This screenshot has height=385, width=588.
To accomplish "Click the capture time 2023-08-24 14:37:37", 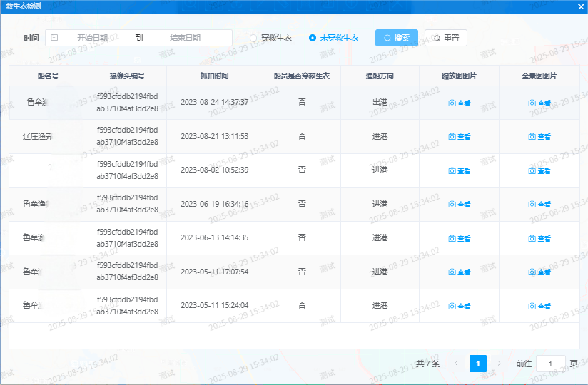I will (x=215, y=102).
